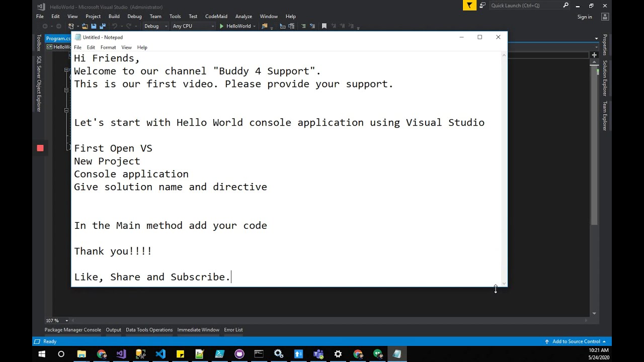This screenshot has height=362, width=644.
Task: Click the clock showing 10:21 AM
Action: [x=599, y=350]
